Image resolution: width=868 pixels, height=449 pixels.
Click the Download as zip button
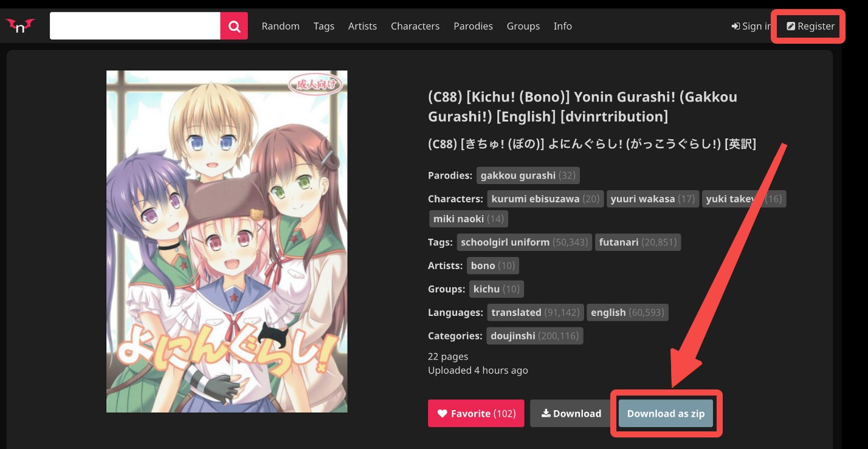pos(666,414)
